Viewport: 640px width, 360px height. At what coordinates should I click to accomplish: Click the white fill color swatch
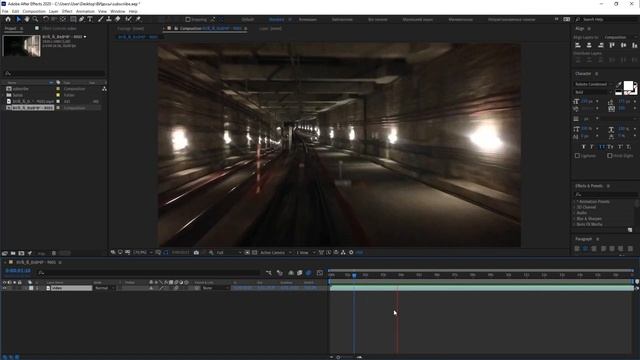[628, 86]
